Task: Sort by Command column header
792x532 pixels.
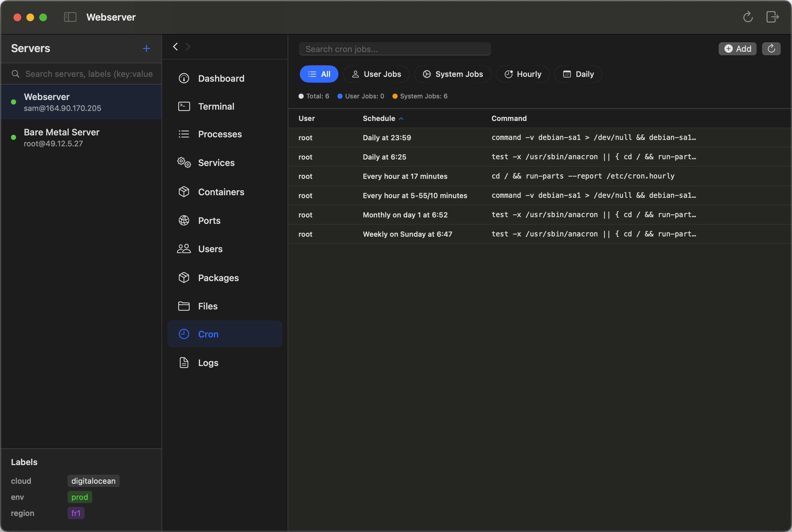Action: click(x=509, y=118)
